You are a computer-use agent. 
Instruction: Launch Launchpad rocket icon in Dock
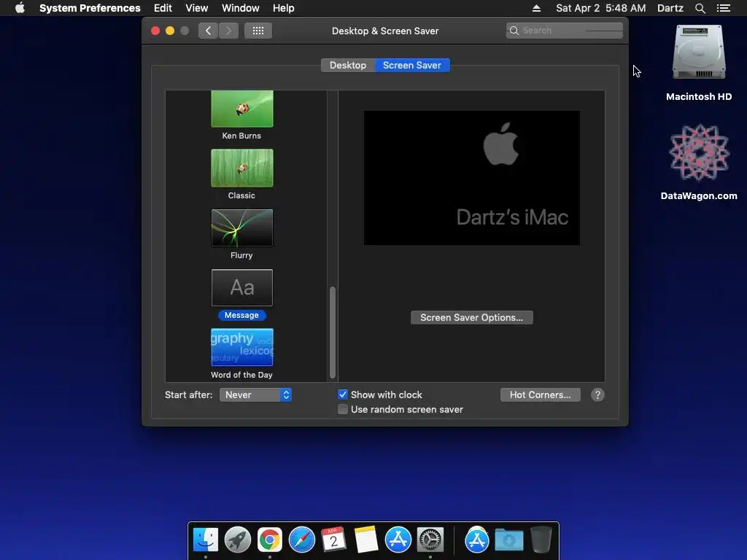click(238, 540)
